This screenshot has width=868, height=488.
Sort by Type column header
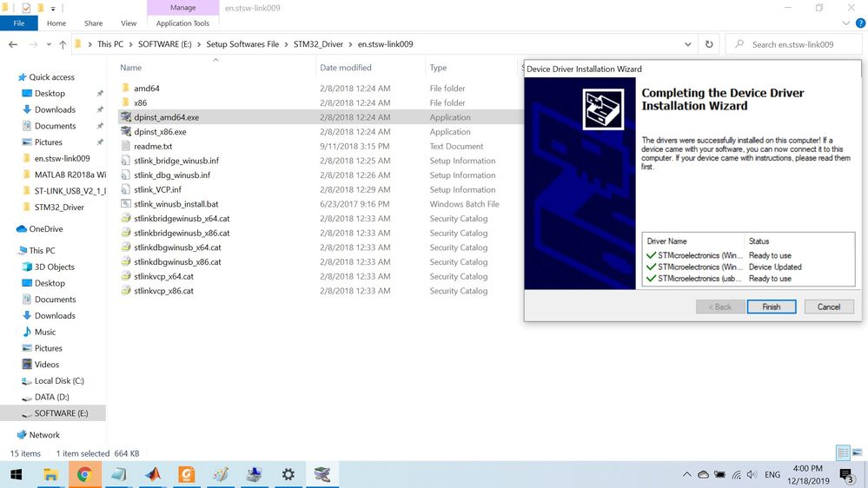tap(438, 68)
